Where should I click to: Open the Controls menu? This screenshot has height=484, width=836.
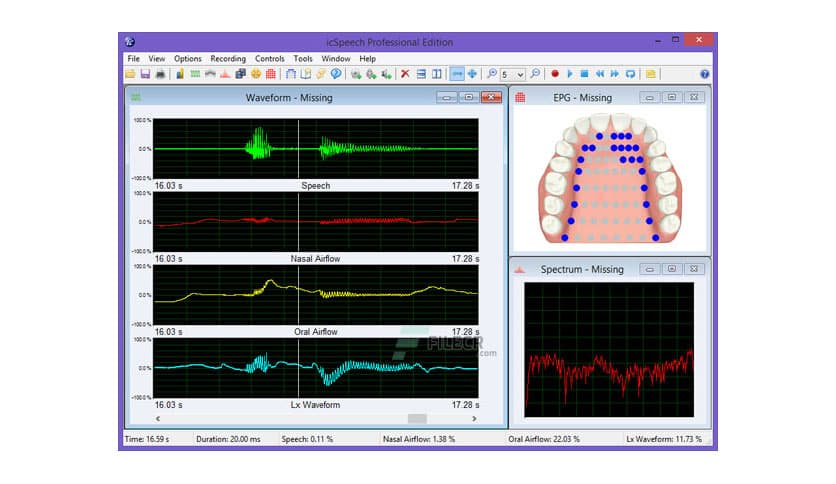pyautogui.click(x=269, y=59)
